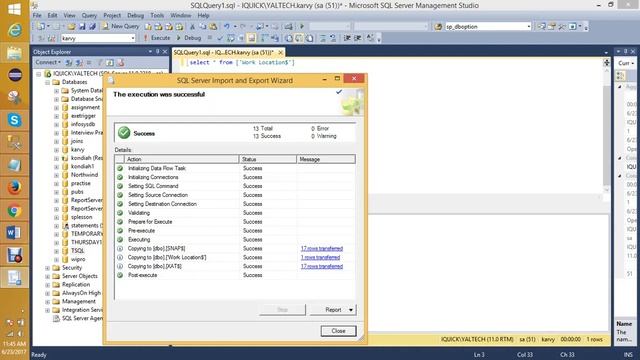This screenshot has width=640, height=360.
Task: Select the TSQL database tree item
Action: click(78, 251)
